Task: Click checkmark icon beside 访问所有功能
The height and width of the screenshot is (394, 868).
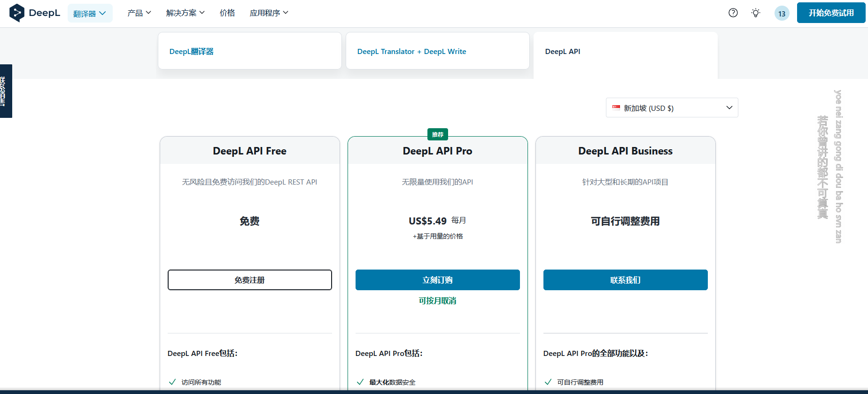Action: tap(172, 382)
